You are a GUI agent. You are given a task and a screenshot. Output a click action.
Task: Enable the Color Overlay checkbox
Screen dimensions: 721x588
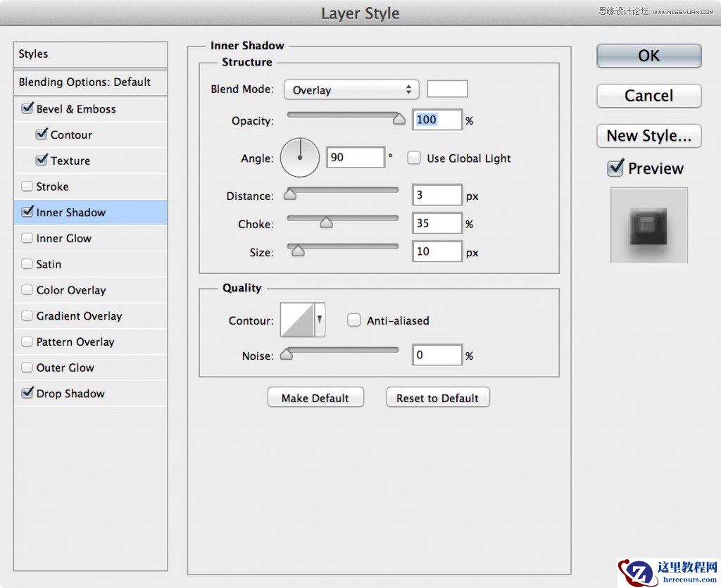pos(27,289)
